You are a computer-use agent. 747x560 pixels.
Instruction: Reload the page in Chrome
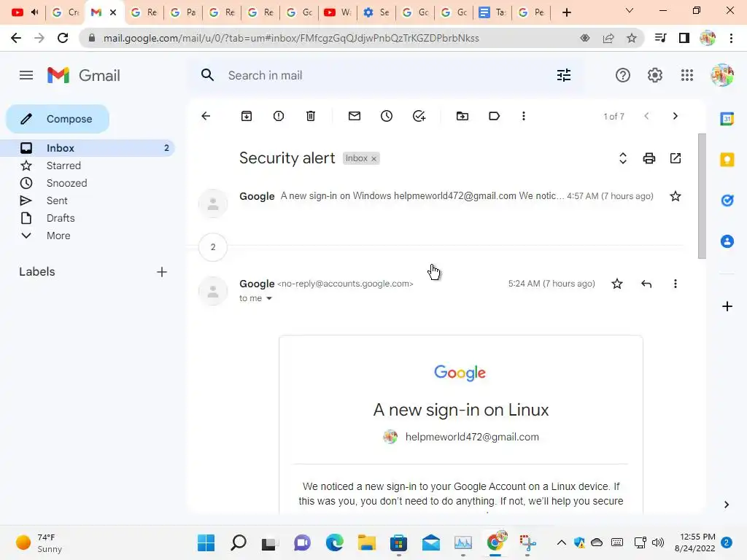click(x=63, y=38)
